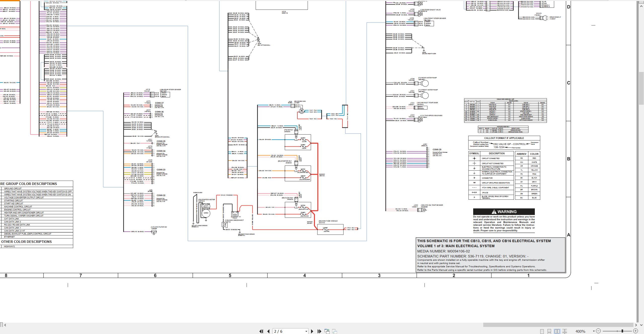Jump to the last page
The height and width of the screenshot is (334, 644).
click(x=319, y=331)
